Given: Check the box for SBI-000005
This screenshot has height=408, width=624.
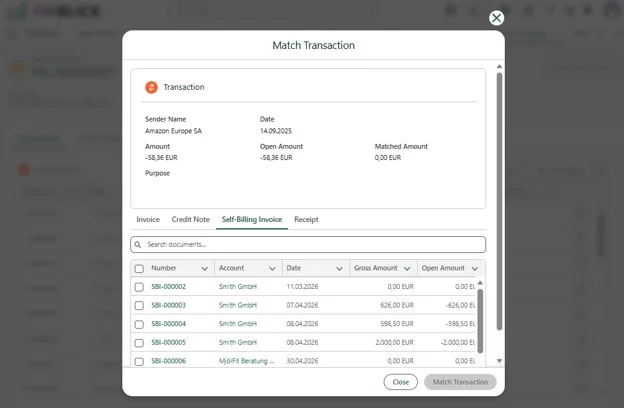Looking at the screenshot, I should pos(139,343).
